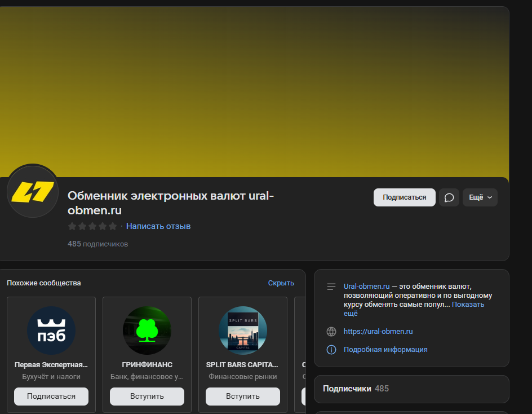
Task: Open the ural-obmen community avatar logo
Action: point(33,192)
